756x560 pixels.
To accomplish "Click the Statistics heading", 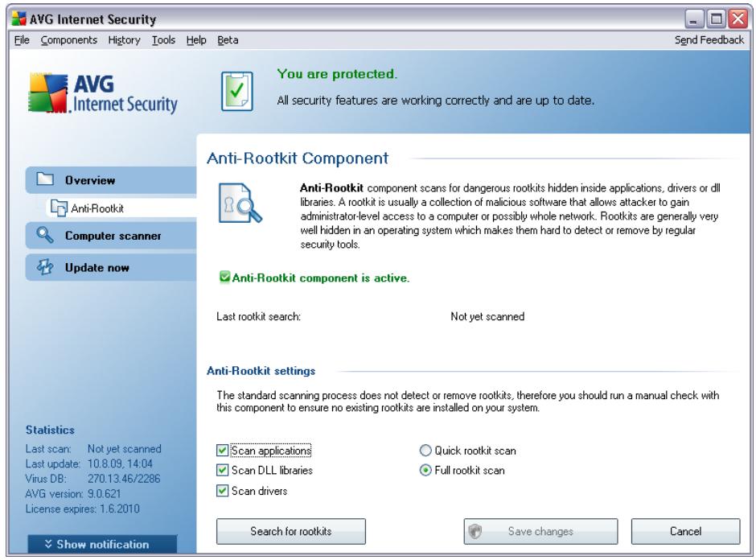I will tap(50, 430).
